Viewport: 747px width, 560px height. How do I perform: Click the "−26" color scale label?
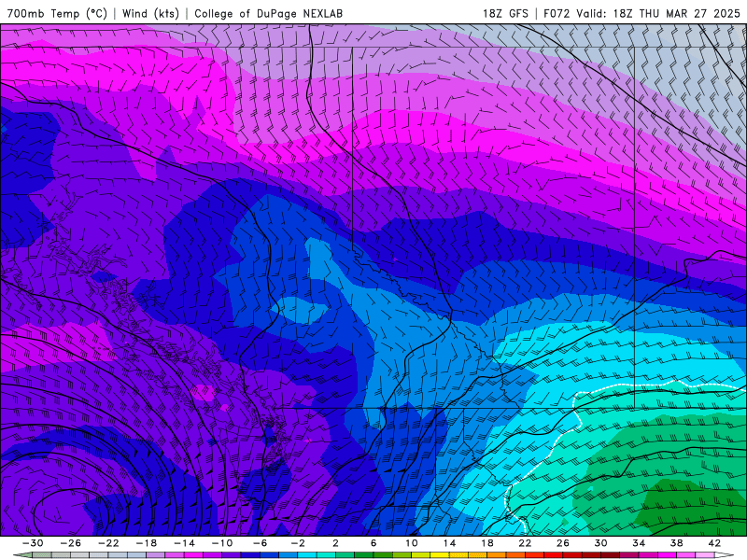(71, 543)
